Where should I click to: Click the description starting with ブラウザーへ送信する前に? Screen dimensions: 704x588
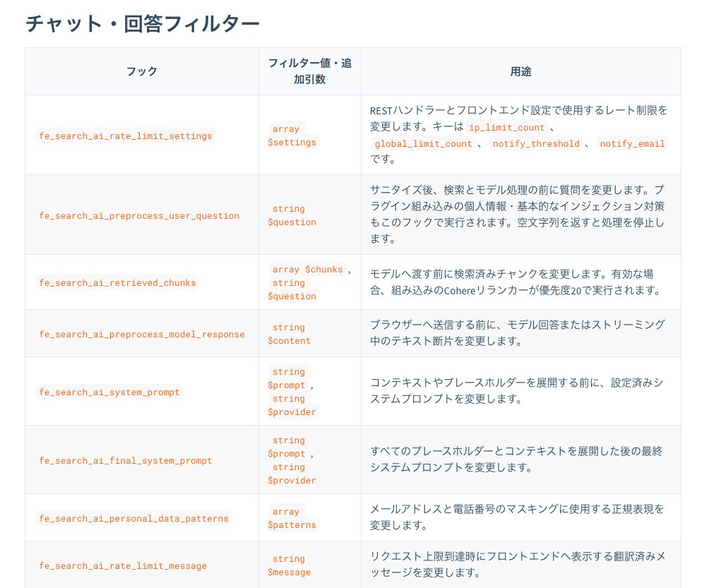click(517, 332)
